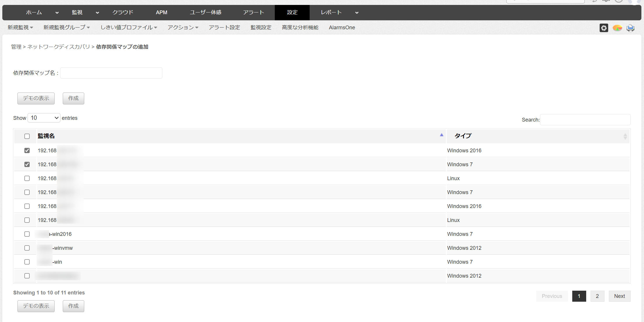The width and height of the screenshot is (644, 322).
Task: Open the pie chart report icon
Action: coord(617,28)
